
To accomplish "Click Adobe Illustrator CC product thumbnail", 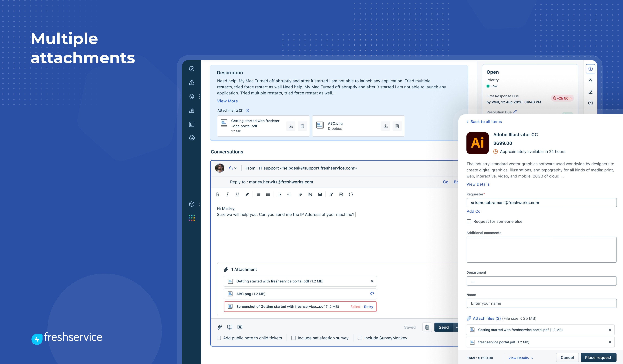I will (x=477, y=143).
